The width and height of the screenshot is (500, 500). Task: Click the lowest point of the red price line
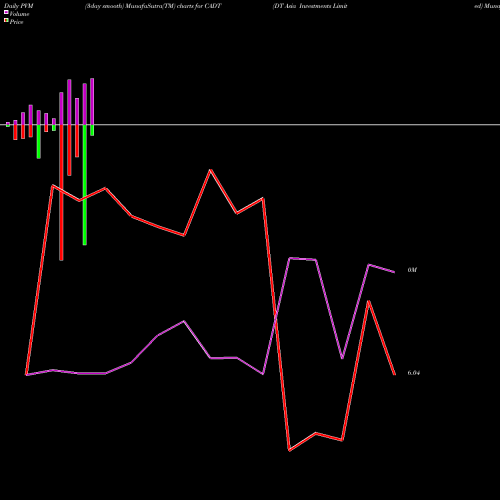289,450
